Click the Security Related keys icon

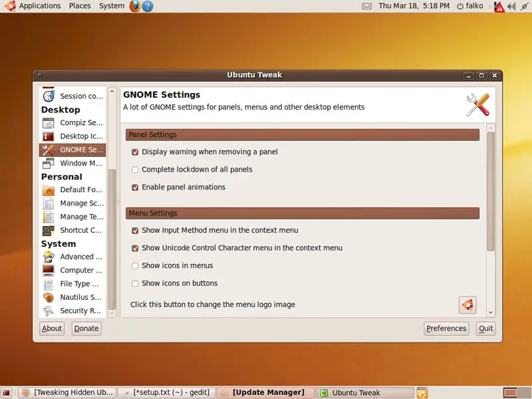49,311
